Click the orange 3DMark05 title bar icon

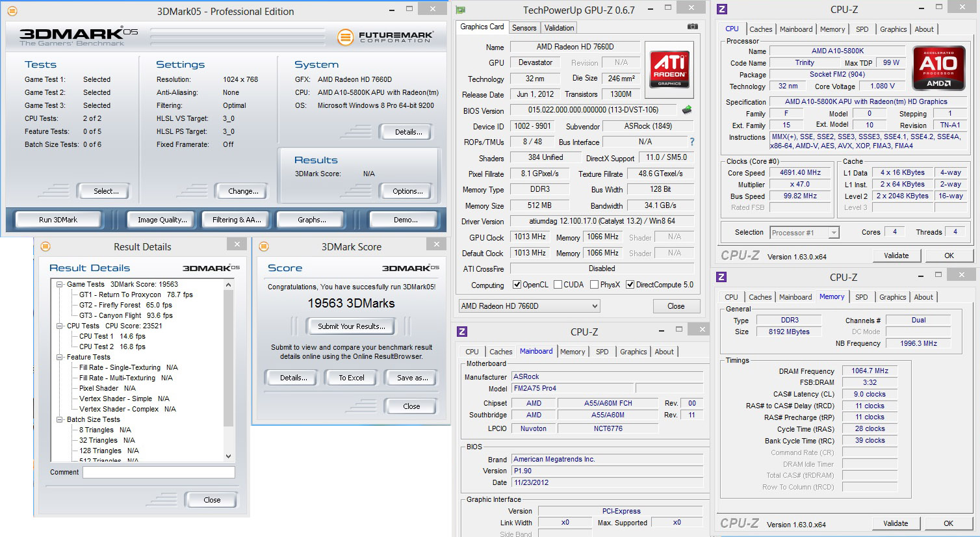[x=12, y=11]
